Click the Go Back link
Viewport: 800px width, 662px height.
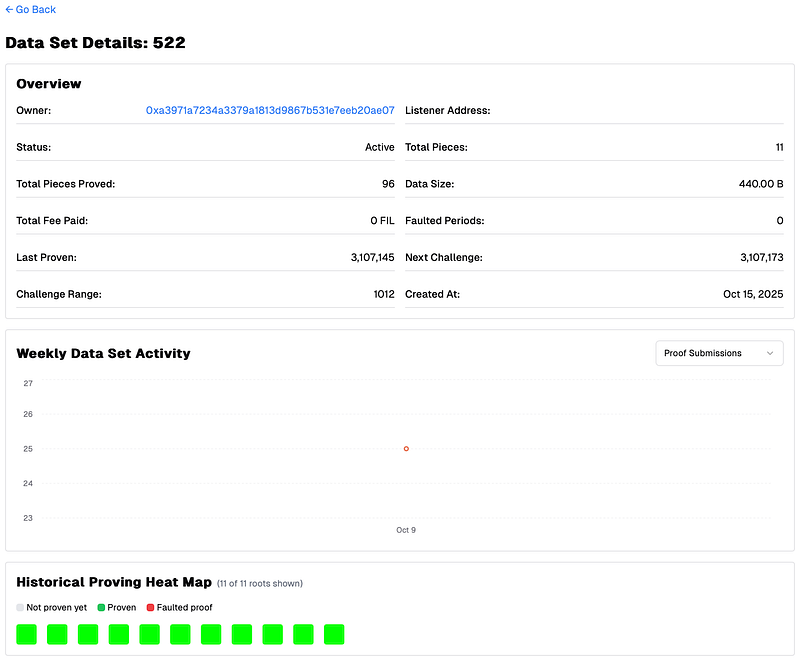point(30,10)
